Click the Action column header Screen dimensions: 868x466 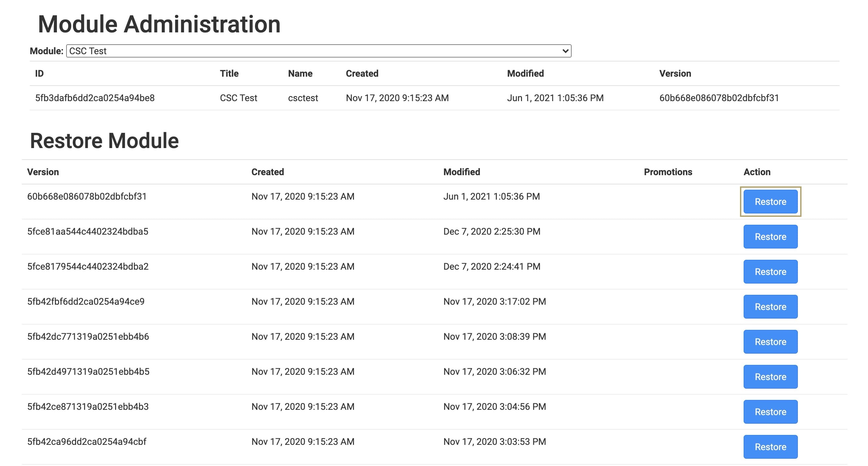coord(757,172)
